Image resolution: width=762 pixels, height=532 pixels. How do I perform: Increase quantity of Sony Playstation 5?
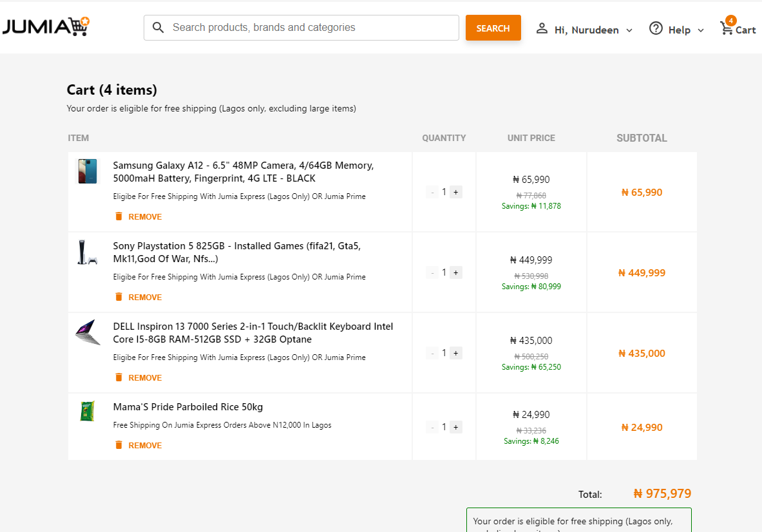coord(455,272)
